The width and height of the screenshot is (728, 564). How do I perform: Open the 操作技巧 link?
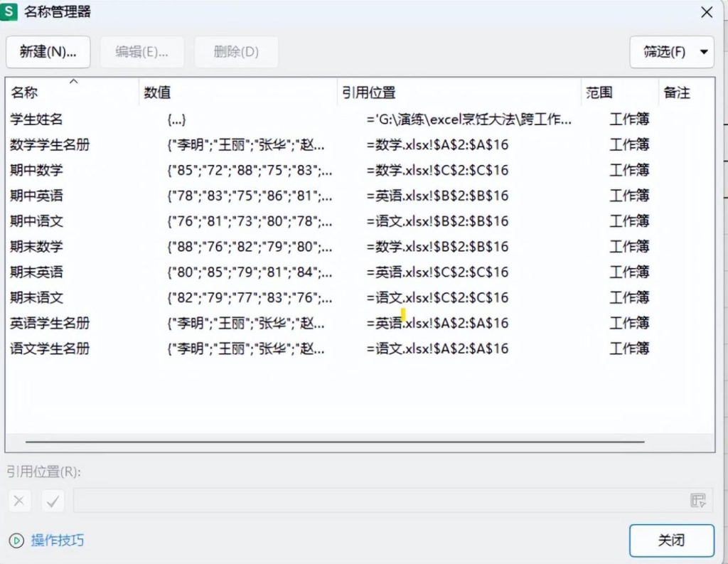(57, 541)
